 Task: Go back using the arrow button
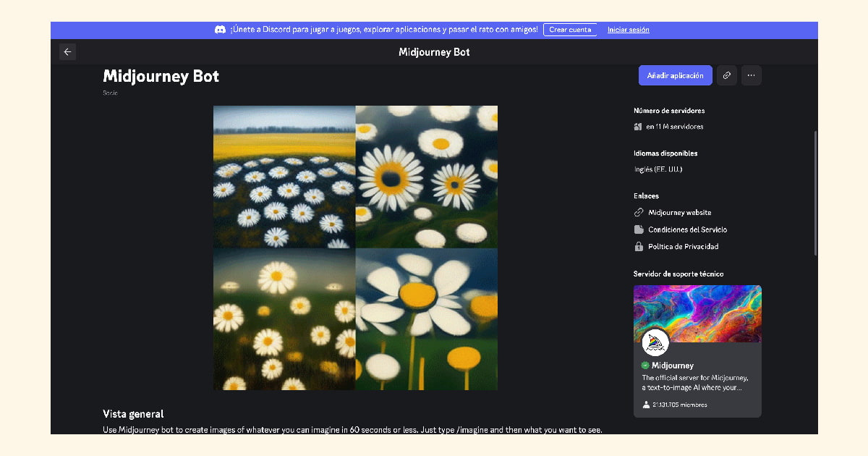67,52
